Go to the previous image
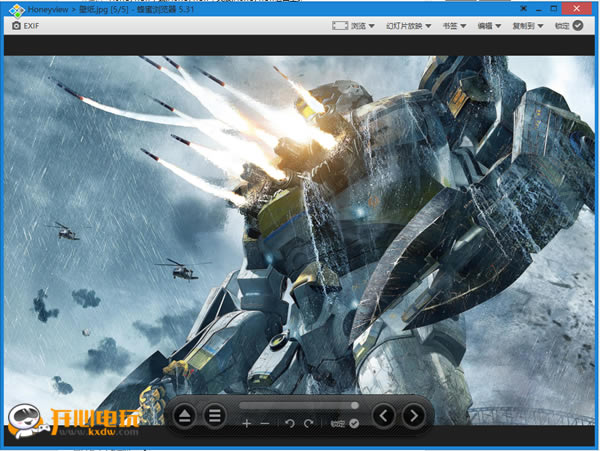This screenshot has height=451, width=600. point(384,415)
